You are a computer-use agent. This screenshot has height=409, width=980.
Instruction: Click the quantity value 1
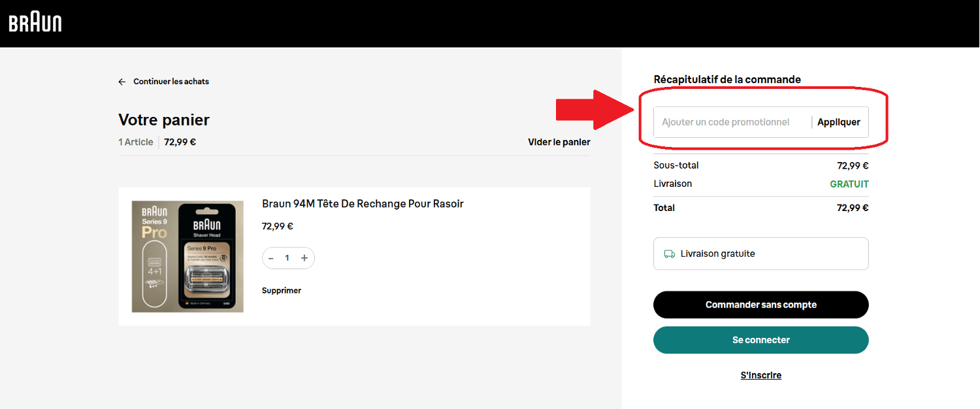287,258
